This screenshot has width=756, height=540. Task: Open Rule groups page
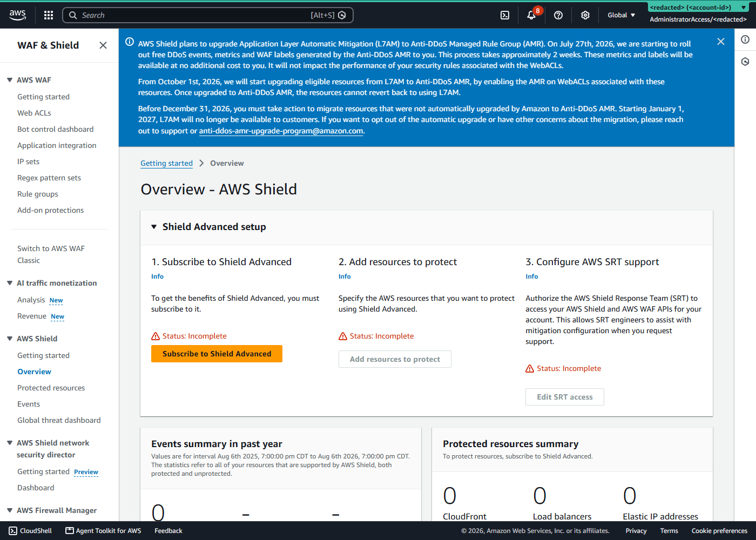[37, 194]
